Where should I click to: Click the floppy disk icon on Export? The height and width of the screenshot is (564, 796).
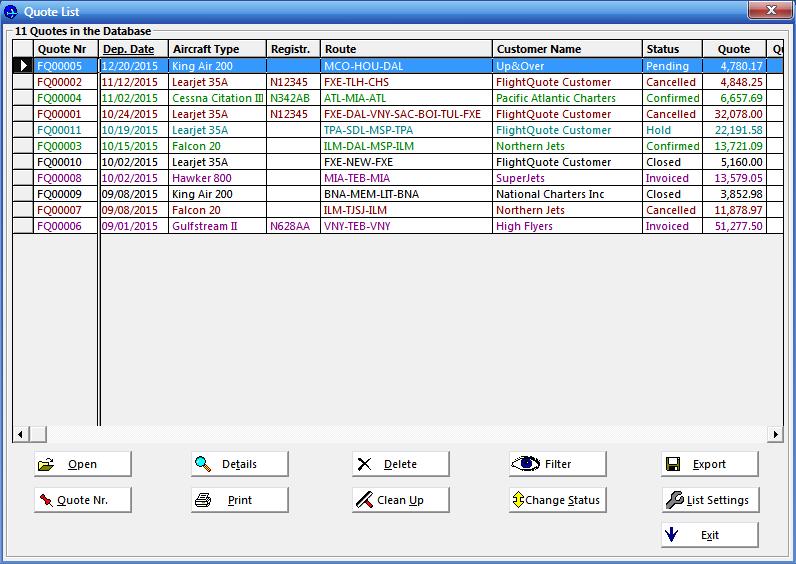pos(674,464)
